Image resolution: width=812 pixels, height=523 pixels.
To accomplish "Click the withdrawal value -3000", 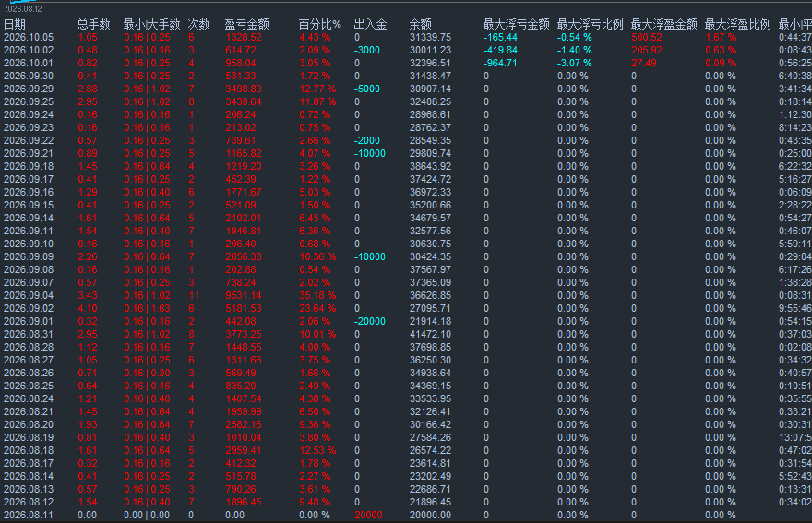I will pyautogui.click(x=367, y=50).
